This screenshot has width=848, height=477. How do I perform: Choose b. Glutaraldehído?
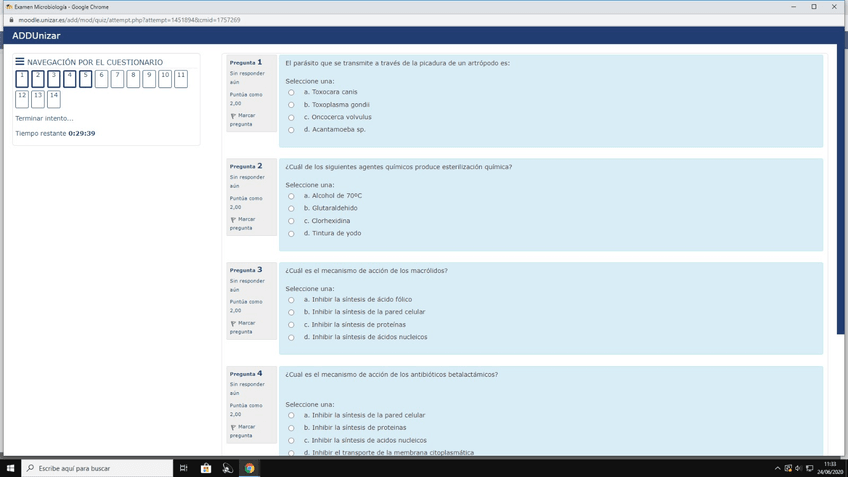pyautogui.click(x=291, y=209)
